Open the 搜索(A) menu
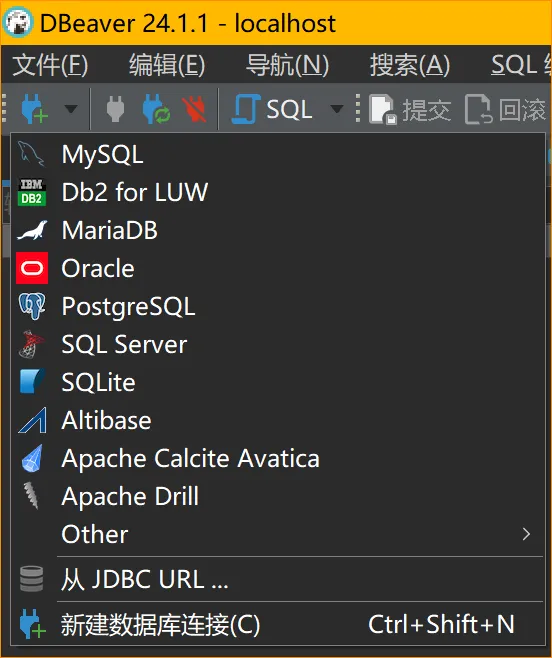 [410, 65]
